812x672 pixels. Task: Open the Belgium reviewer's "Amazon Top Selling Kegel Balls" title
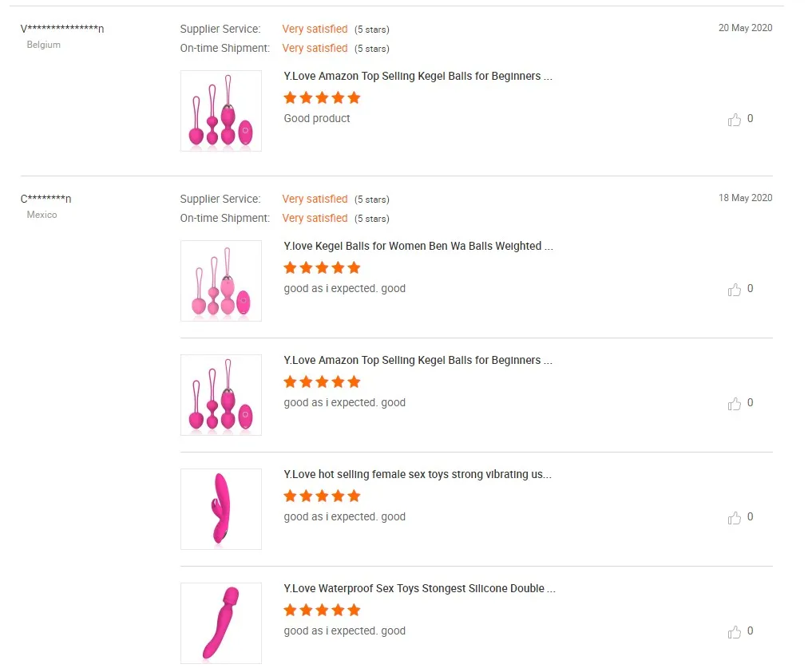point(418,77)
